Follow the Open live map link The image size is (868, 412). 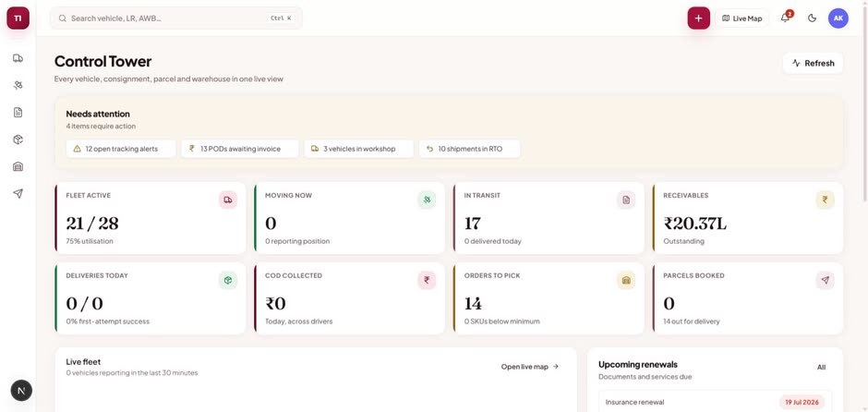click(530, 367)
